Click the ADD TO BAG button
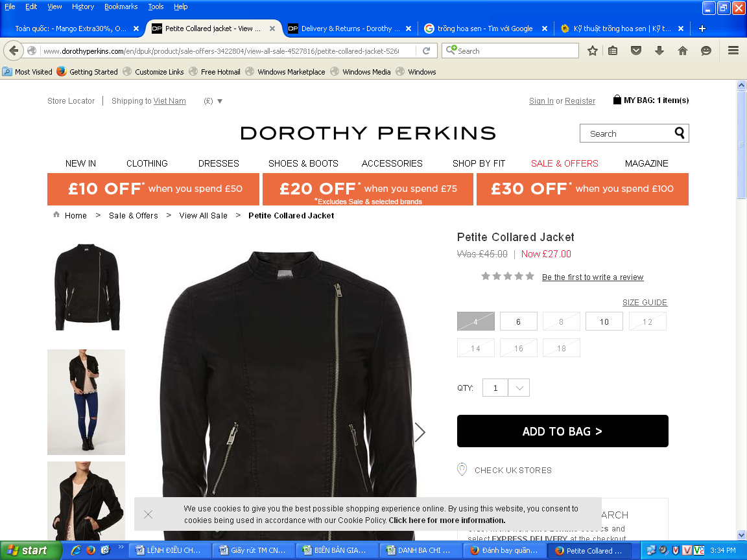747x560 pixels. point(562,431)
